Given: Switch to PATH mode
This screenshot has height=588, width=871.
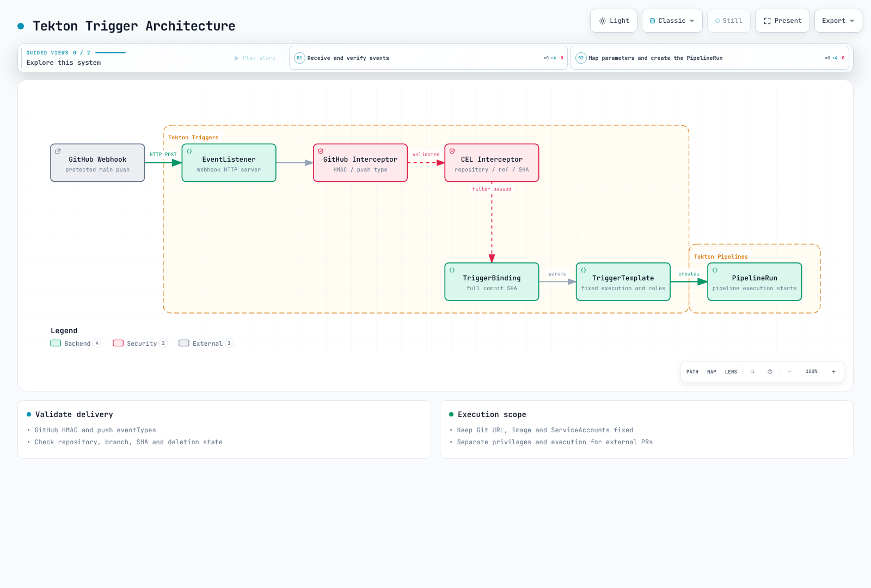Looking at the screenshot, I should point(692,372).
